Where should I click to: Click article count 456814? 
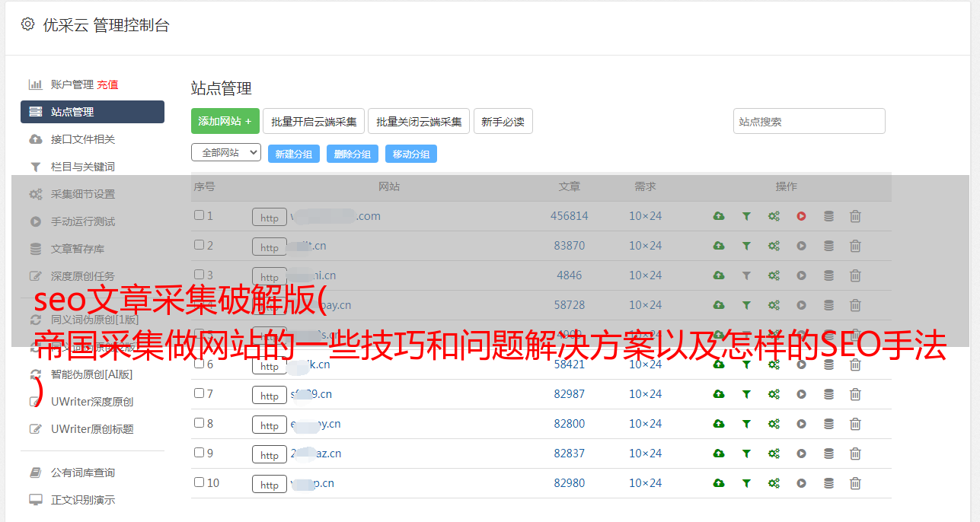pyautogui.click(x=570, y=216)
